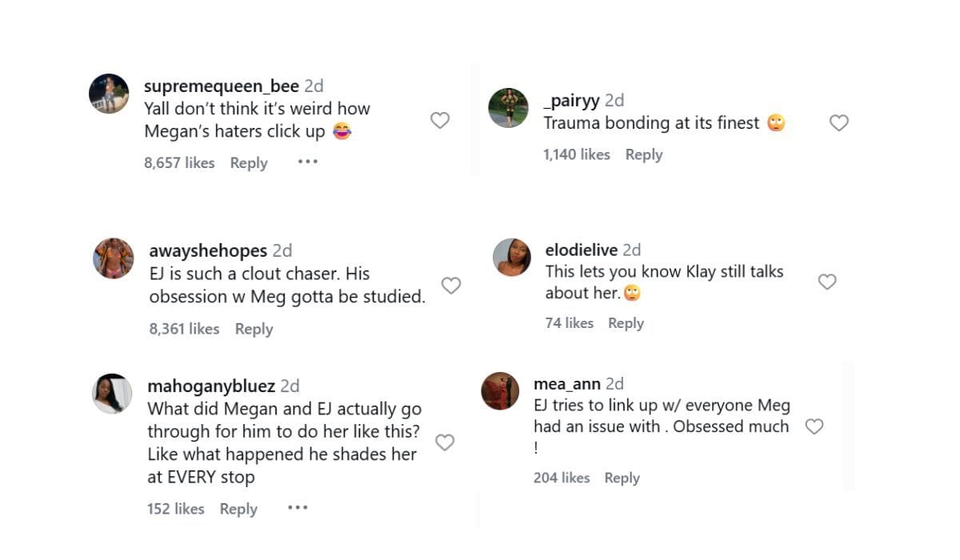This screenshot has height=560, width=960.
Task: View the 8,657 likes list
Action: (x=179, y=162)
